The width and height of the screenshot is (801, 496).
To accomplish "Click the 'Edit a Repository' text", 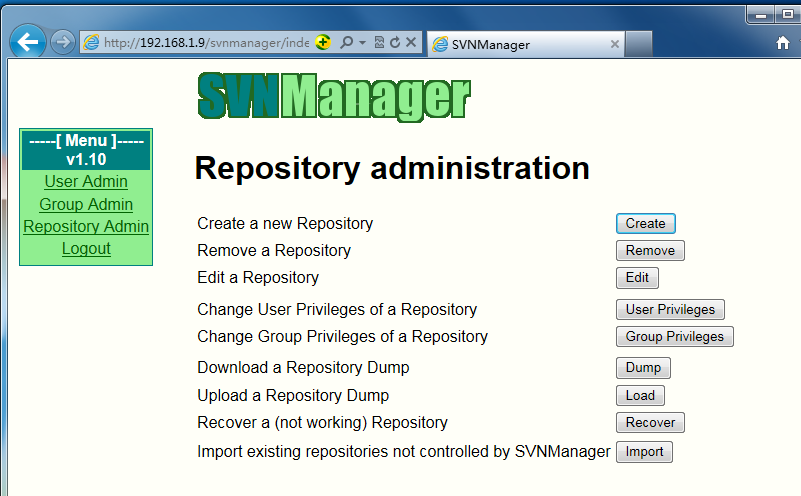I will (x=258, y=278).
